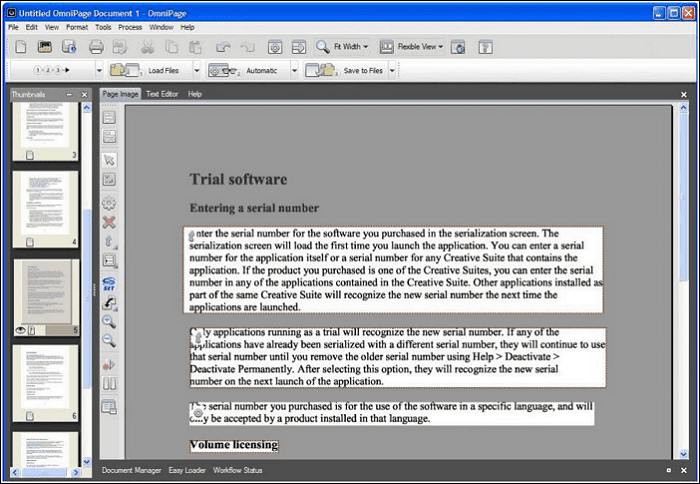Click the Automatic recognition button
Screen dimensions: 700x484
(x=250, y=71)
